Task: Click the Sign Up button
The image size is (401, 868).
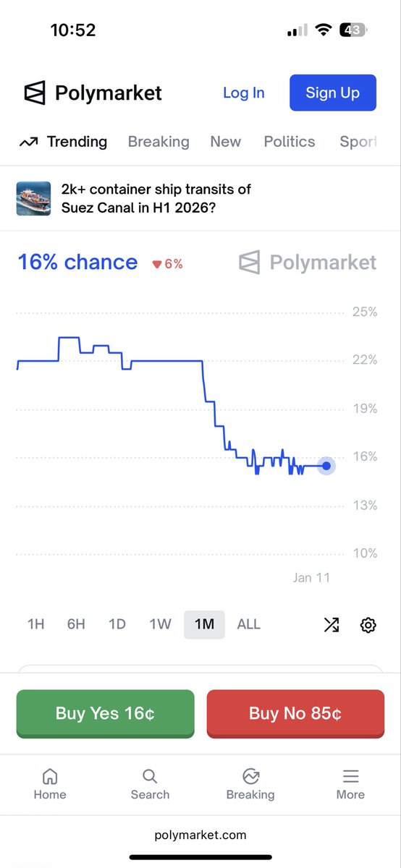Action: point(333,93)
